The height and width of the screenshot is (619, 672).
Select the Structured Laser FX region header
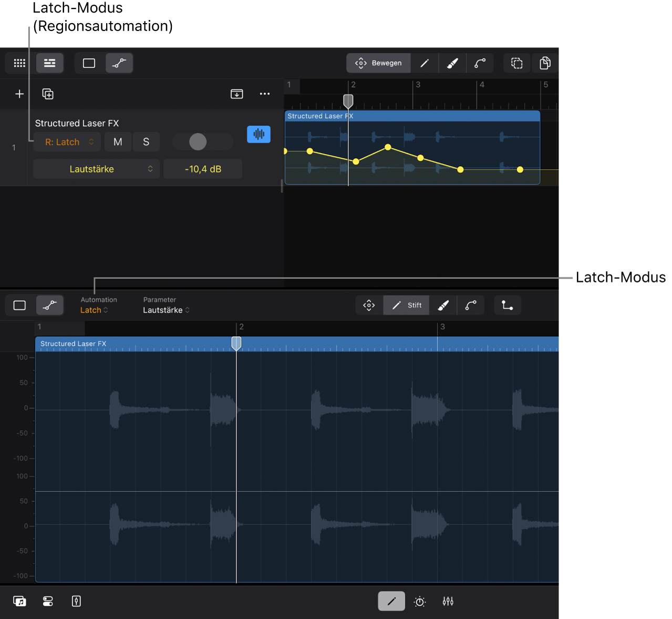coord(412,116)
